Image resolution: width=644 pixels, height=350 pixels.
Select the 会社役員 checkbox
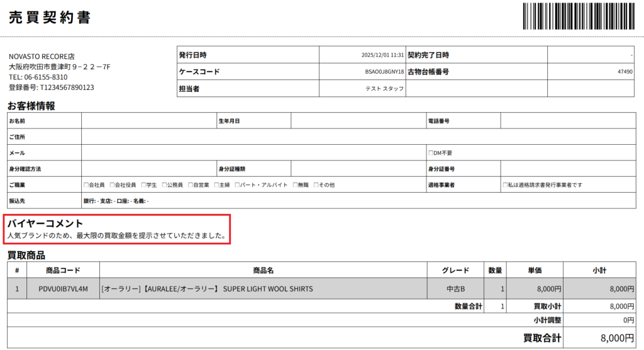[113, 185]
